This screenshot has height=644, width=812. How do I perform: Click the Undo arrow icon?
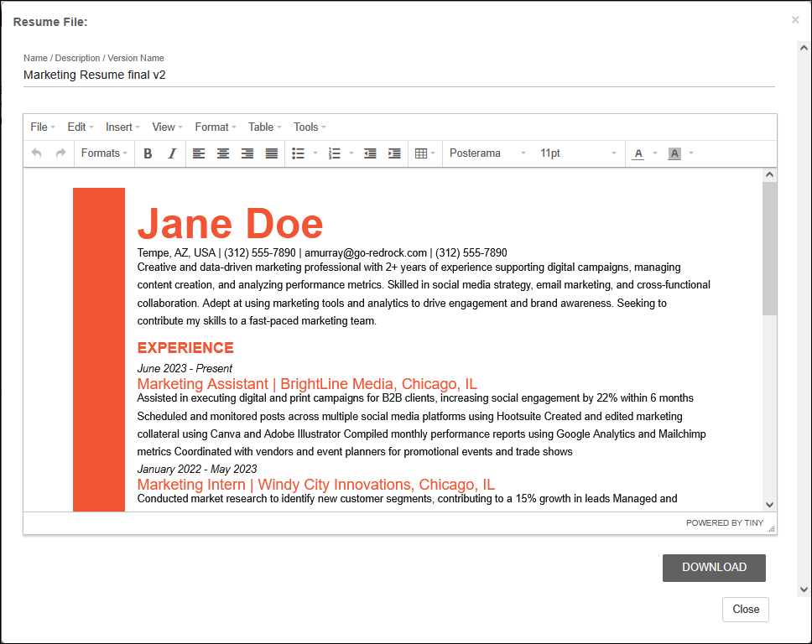(x=36, y=153)
